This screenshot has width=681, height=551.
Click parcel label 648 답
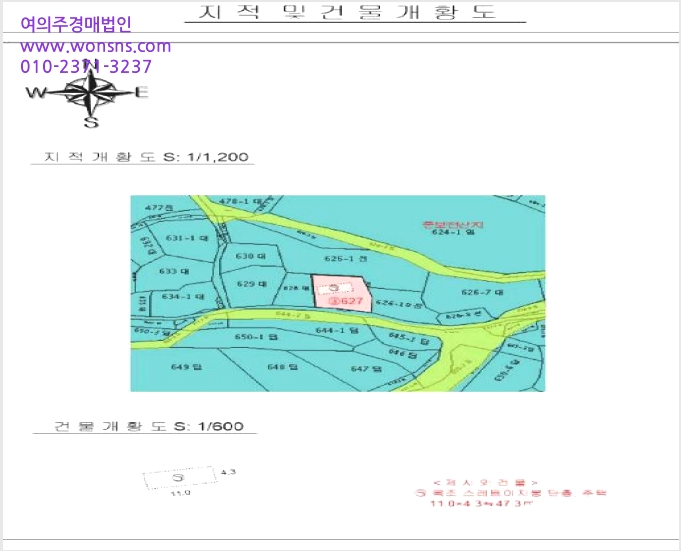[x=282, y=367]
